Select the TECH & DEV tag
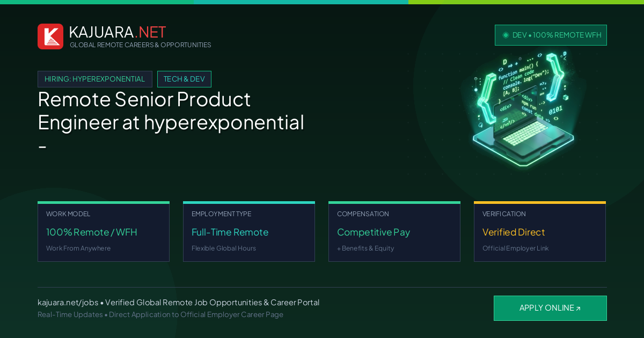The height and width of the screenshot is (338, 644). pos(184,79)
